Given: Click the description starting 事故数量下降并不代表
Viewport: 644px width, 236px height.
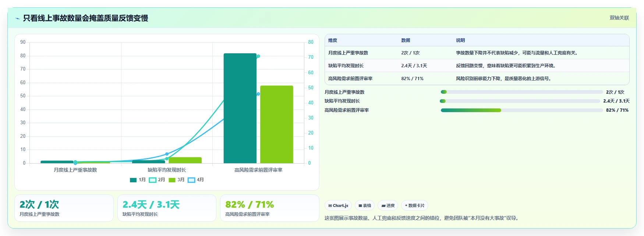Looking at the screenshot, I should (x=517, y=53).
